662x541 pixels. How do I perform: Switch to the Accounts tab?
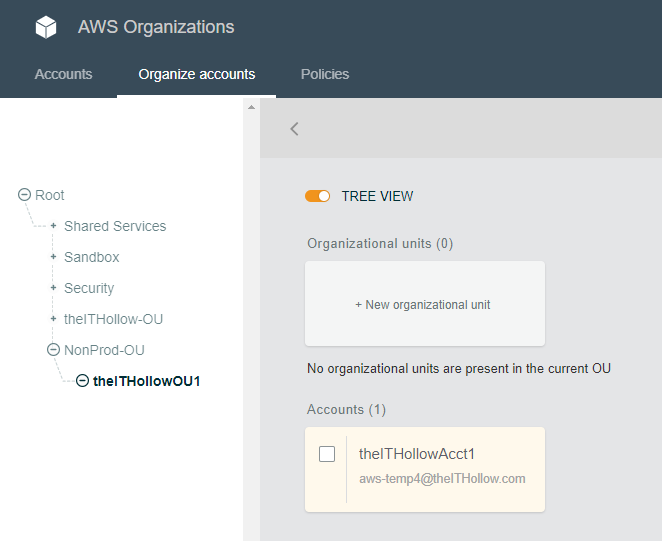tap(63, 74)
